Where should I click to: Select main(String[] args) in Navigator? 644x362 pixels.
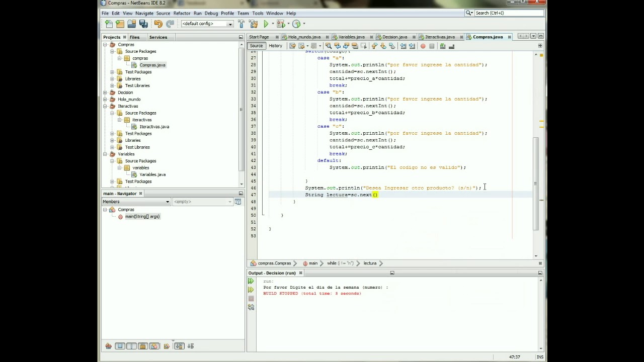click(142, 217)
